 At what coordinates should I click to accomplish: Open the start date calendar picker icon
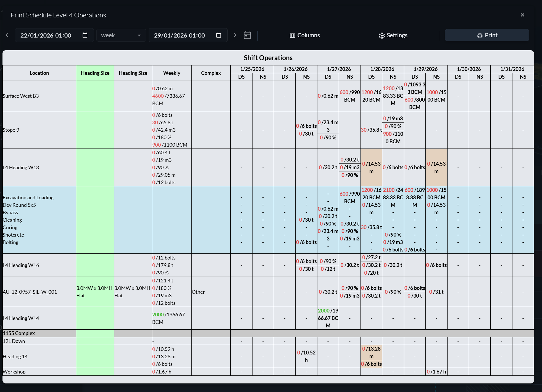pyautogui.click(x=85, y=35)
